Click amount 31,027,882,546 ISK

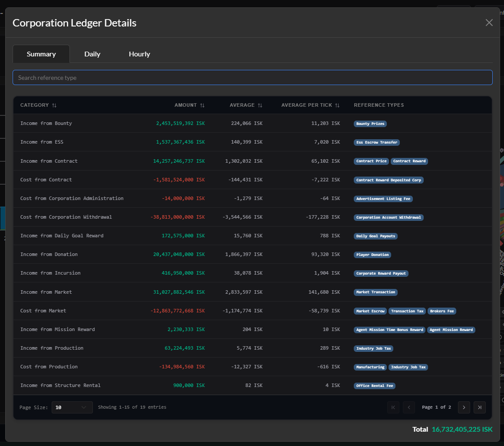pyautogui.click(x=179, y=292)
